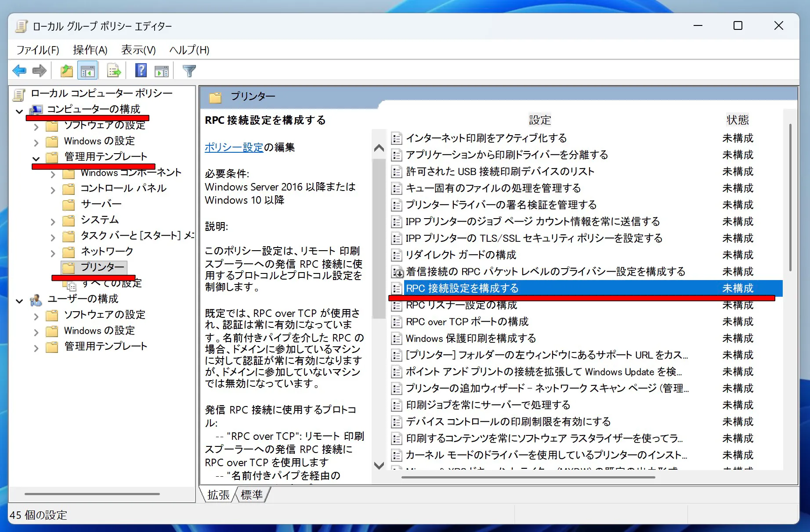Select サーバー in the tree
Viewport: 810px width, 532px height.
tap(101, 204)
